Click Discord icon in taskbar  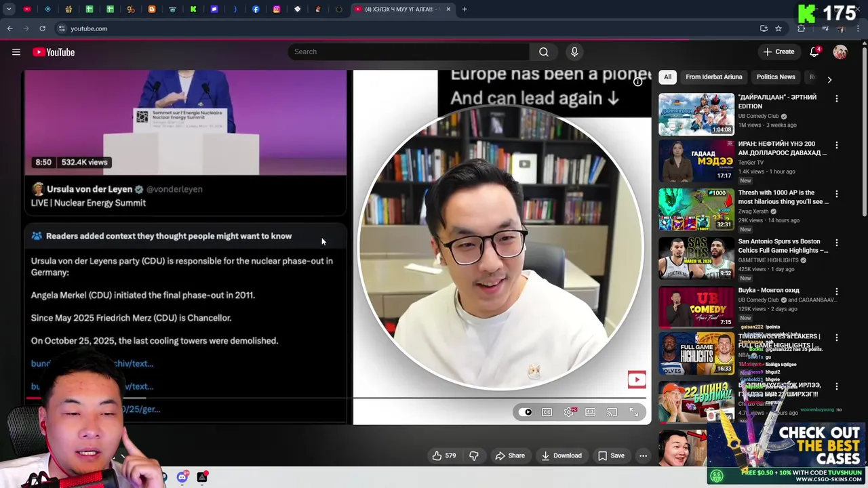tap(182, 477)
